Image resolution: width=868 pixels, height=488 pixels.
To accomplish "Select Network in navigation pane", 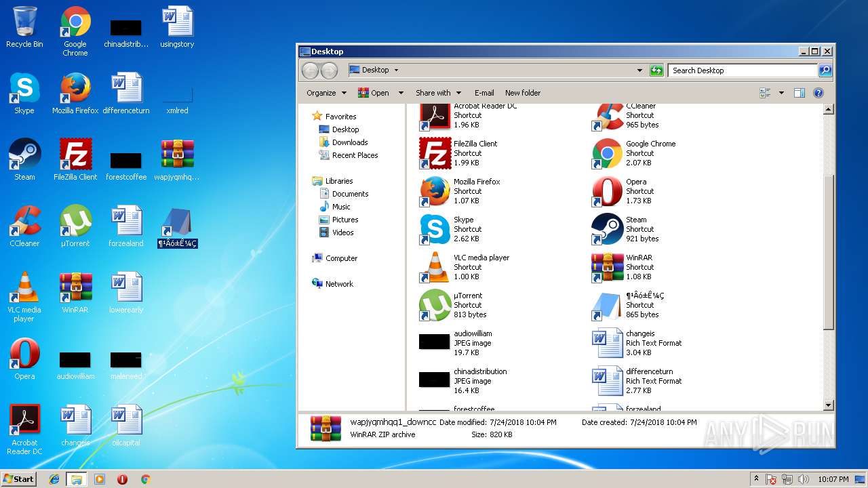I will 339,284.
